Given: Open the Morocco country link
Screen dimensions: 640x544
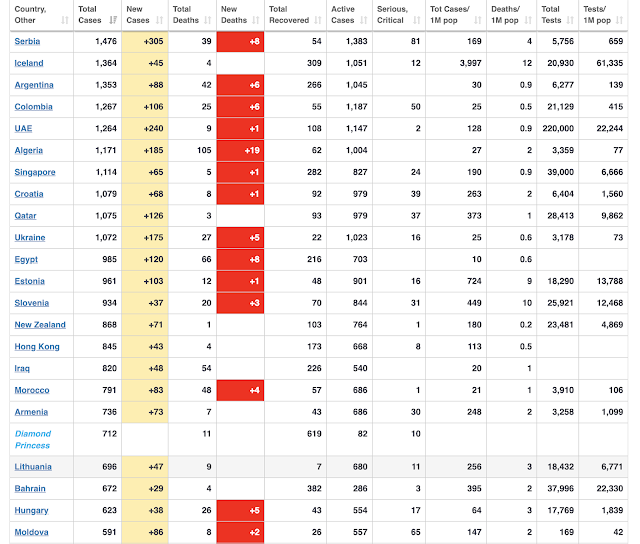Looking at the screenshot, I should click(x=32, y=390).
